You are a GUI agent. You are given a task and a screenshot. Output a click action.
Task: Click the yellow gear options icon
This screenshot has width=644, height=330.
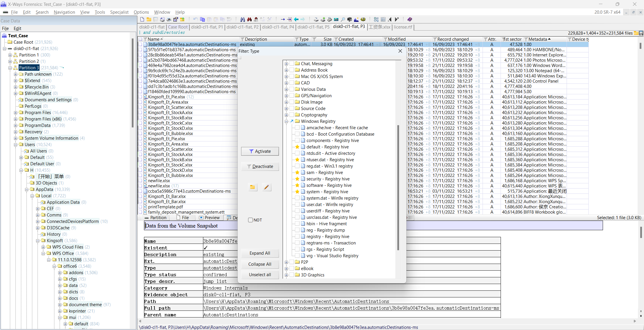click(363, 19)
